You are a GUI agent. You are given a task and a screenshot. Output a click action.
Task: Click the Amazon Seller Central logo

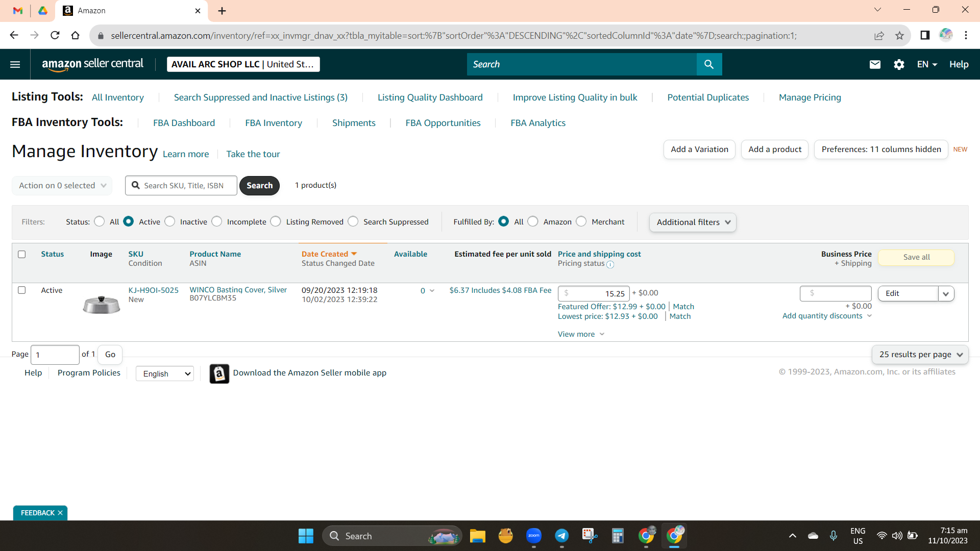point(93,64)
